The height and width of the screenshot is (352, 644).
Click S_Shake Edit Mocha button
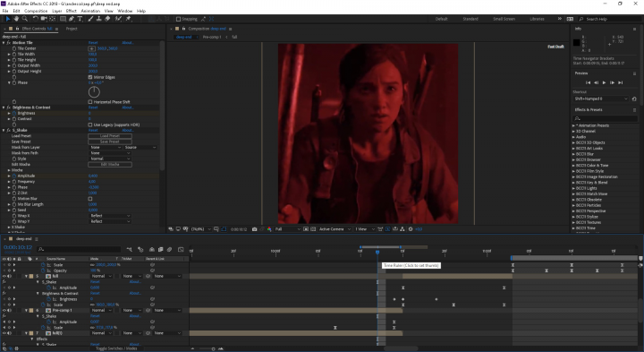[x=110, y=165]
